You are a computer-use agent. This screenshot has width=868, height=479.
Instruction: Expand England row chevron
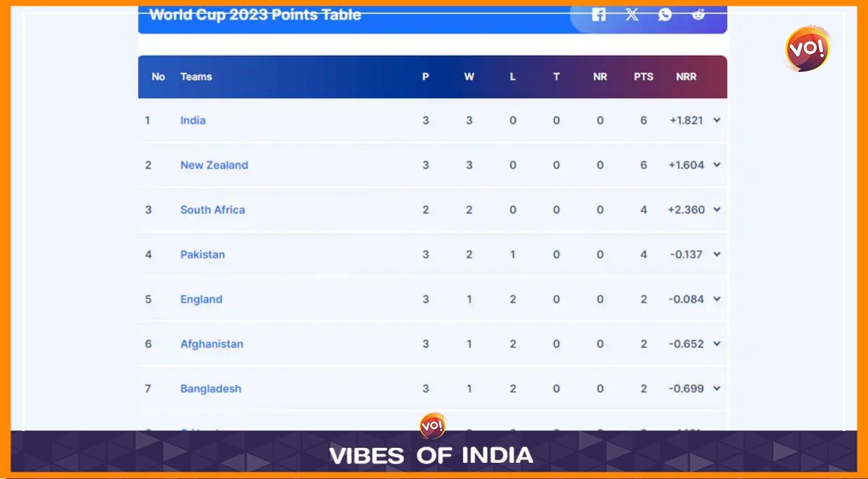pyautogui.click(x=717, y=299)
